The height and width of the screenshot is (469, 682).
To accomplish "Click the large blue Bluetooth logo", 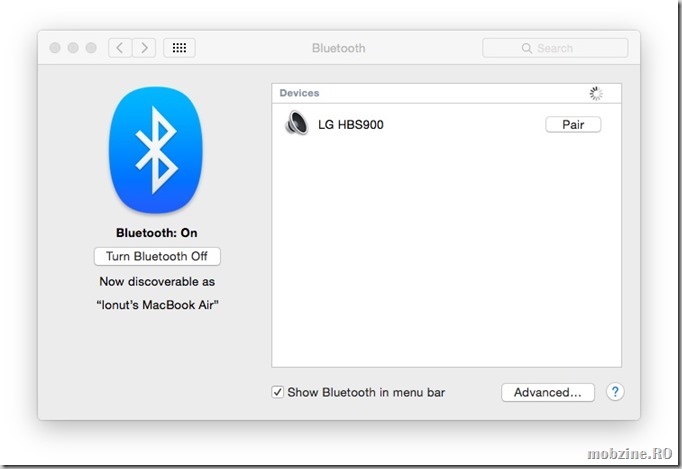I will click(156, 150).
